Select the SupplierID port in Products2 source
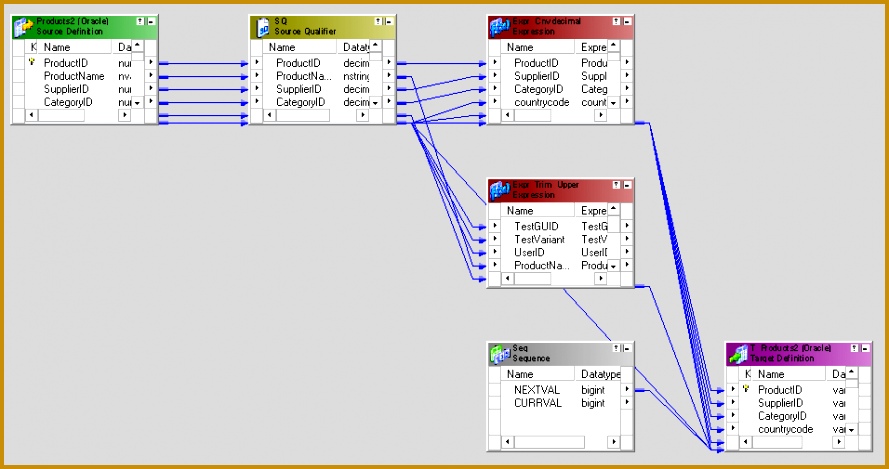The width and height of the screenshot is (889, 469). 66,89
